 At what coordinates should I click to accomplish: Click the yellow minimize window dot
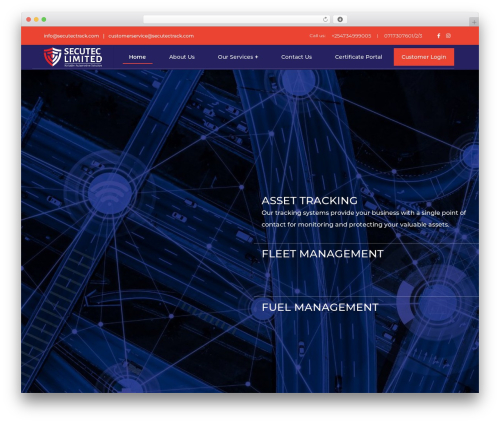[x=36, y=19]
